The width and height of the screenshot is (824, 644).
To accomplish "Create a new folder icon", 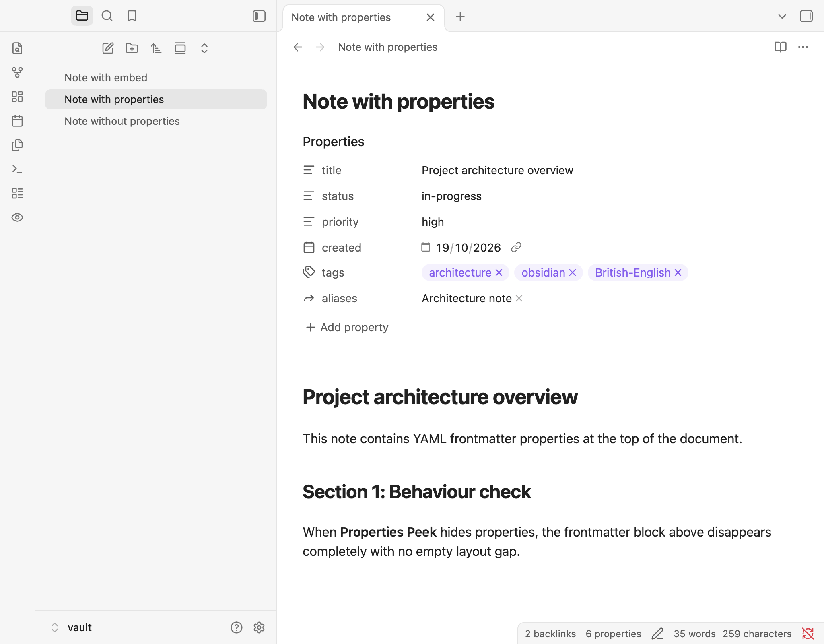I will [x=132, y=48].
